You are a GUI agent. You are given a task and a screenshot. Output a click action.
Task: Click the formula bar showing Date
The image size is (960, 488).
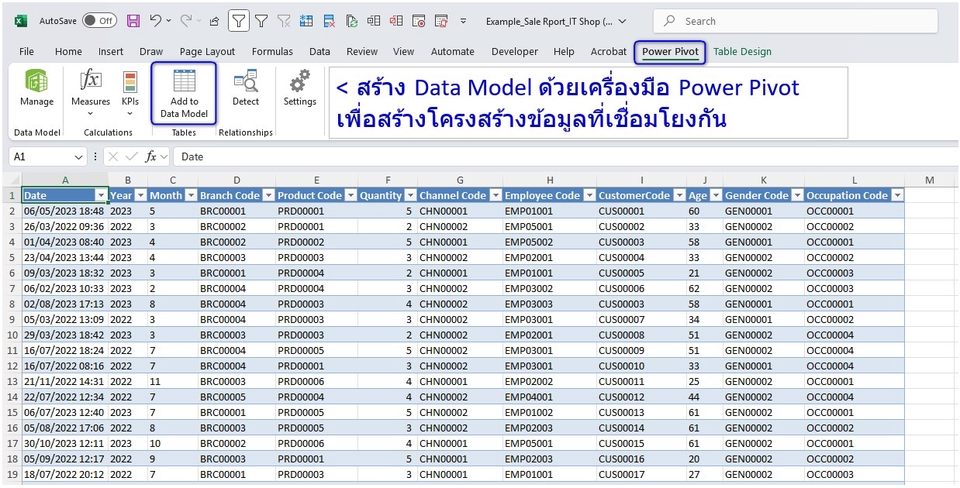(x=565, y=157)
